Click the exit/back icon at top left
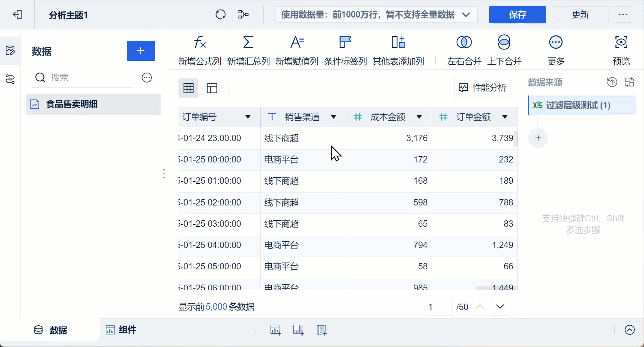This screenshot has height=347, width=644. pos(18,15)
